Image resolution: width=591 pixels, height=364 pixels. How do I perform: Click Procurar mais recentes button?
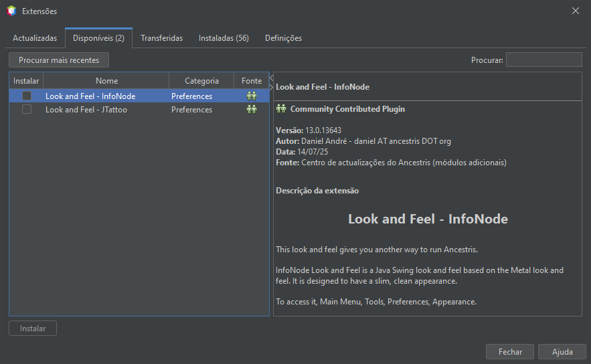click(x=59, y=60)
